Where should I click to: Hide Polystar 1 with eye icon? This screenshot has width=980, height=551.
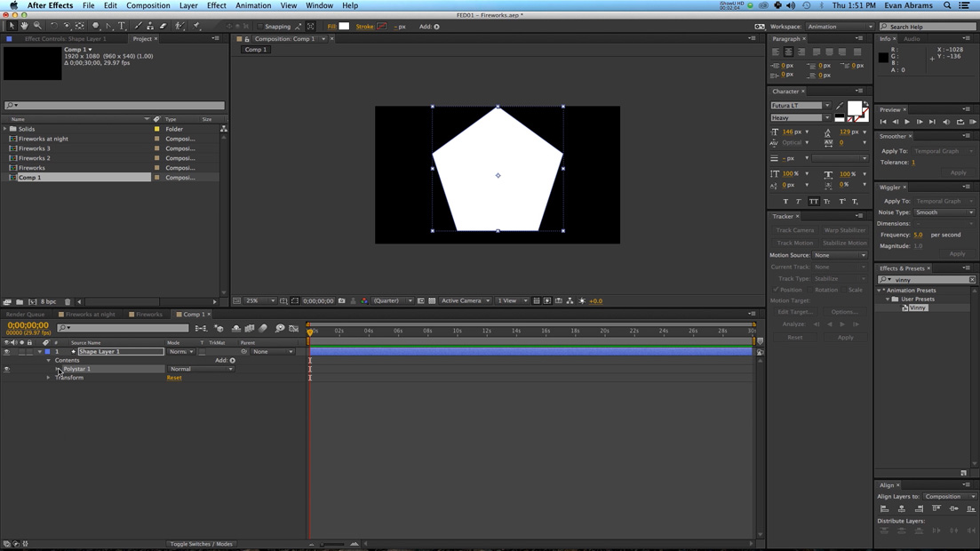(x=7, y=369)
